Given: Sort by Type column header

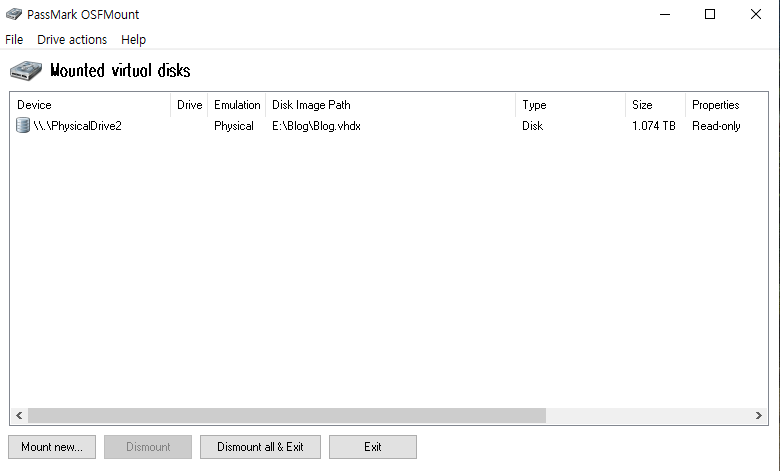Looking at the screenshot, I should (571, 105).
